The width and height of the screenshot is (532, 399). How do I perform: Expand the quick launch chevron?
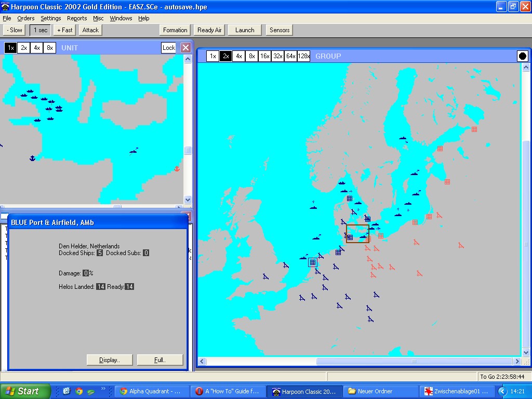click(103, 389)
